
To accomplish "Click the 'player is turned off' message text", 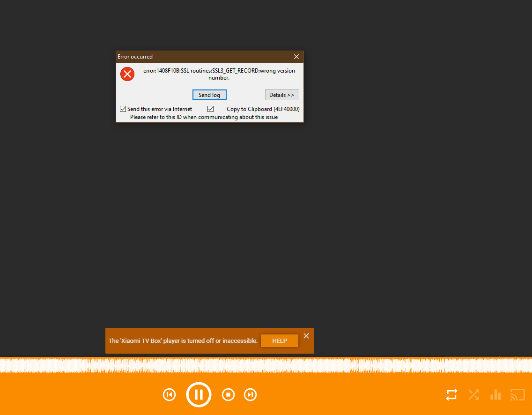I will point(183,341).
